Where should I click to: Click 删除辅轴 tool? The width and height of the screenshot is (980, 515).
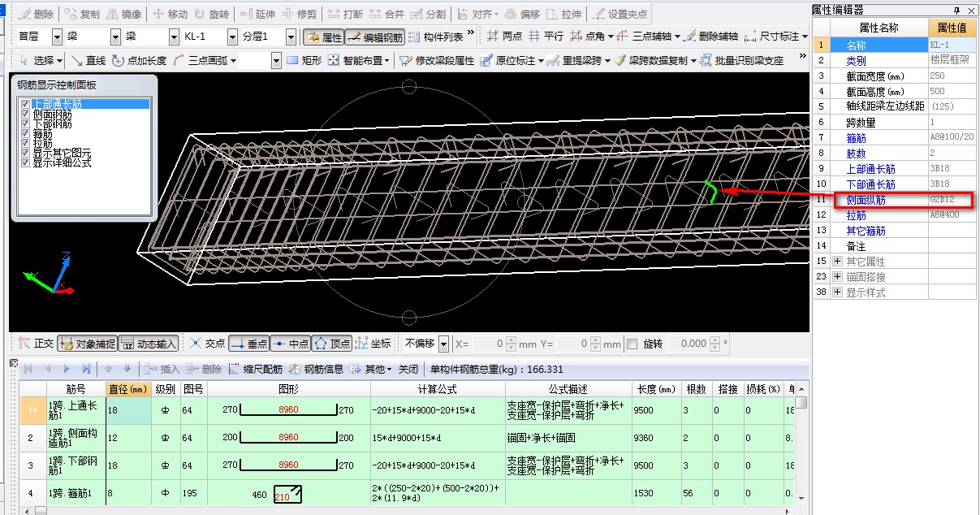pyautogui.click(x=711, y=37)
